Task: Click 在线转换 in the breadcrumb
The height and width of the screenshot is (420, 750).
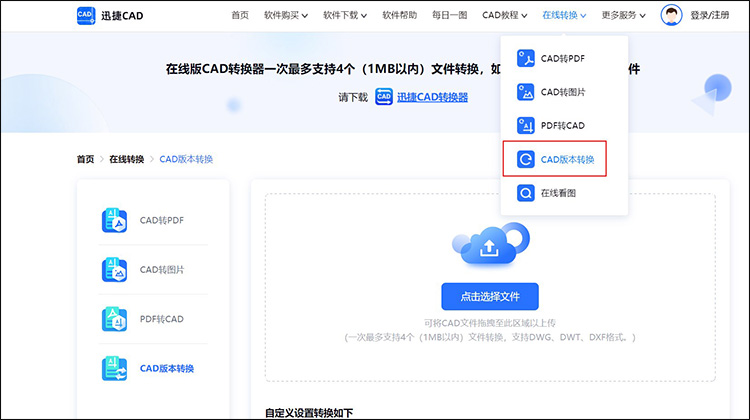Action: 127,159
